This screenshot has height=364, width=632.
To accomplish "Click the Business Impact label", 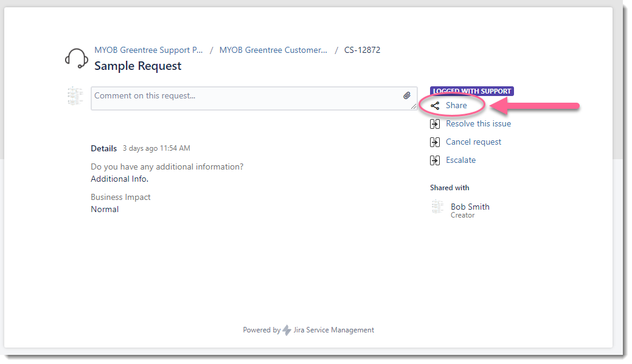I will pos(120,197).
